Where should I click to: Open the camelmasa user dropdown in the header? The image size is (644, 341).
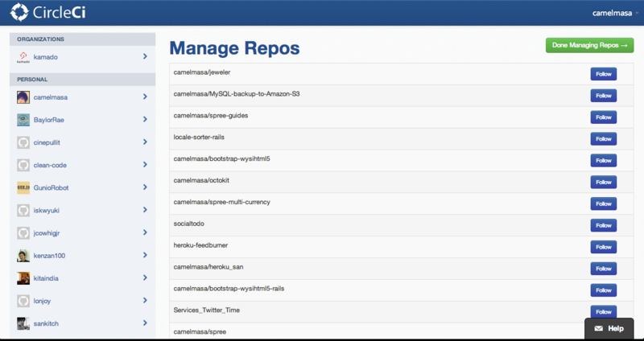615,13
